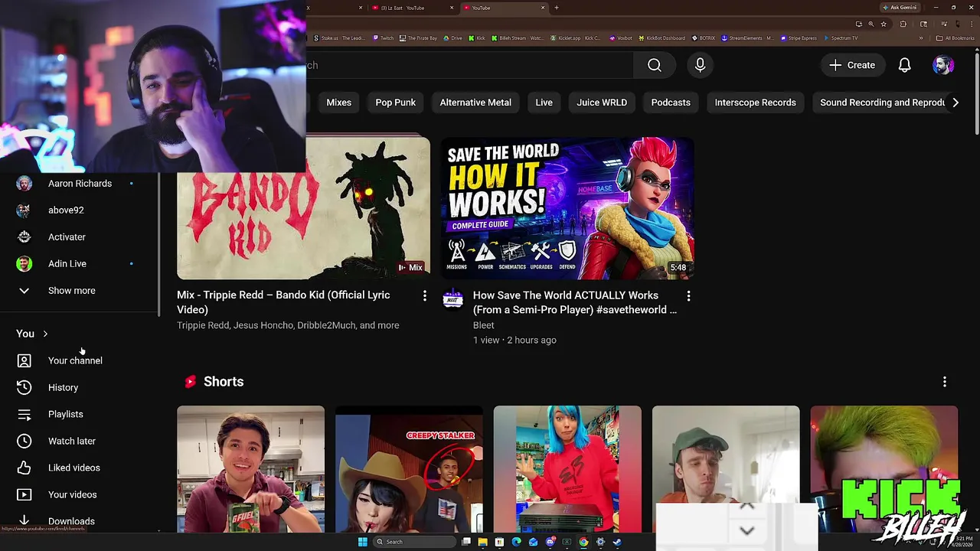Open the Bleet channel avatar
The width and height of the screenshot is (980, 551).
click(452, 298)
